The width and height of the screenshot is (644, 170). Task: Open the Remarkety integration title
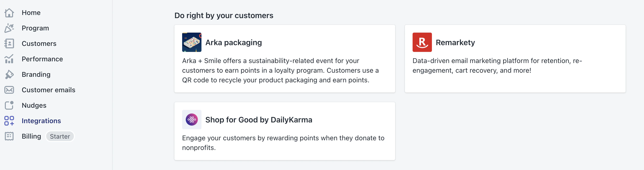pos(455,42)
